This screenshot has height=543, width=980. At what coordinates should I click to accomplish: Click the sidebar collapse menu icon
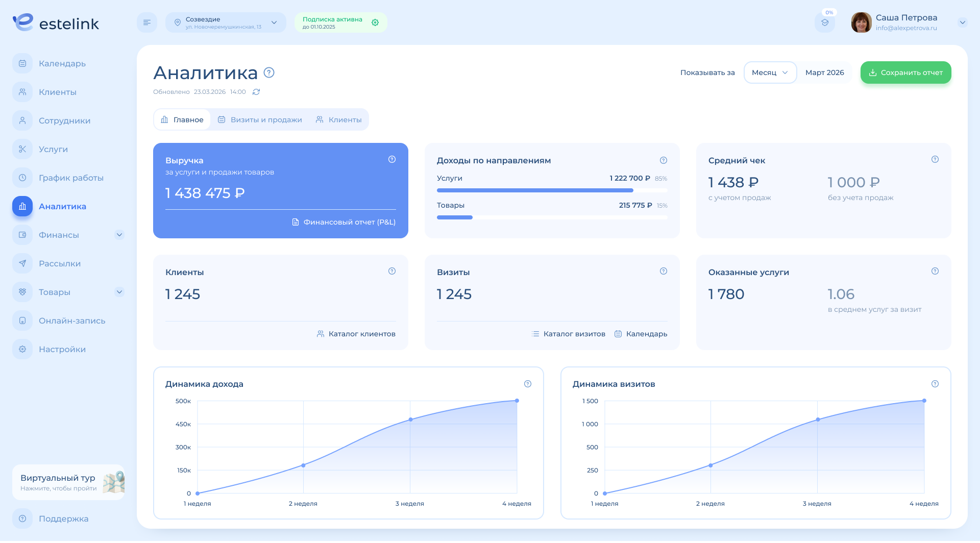pyautogui.click(x=147, y=22)
